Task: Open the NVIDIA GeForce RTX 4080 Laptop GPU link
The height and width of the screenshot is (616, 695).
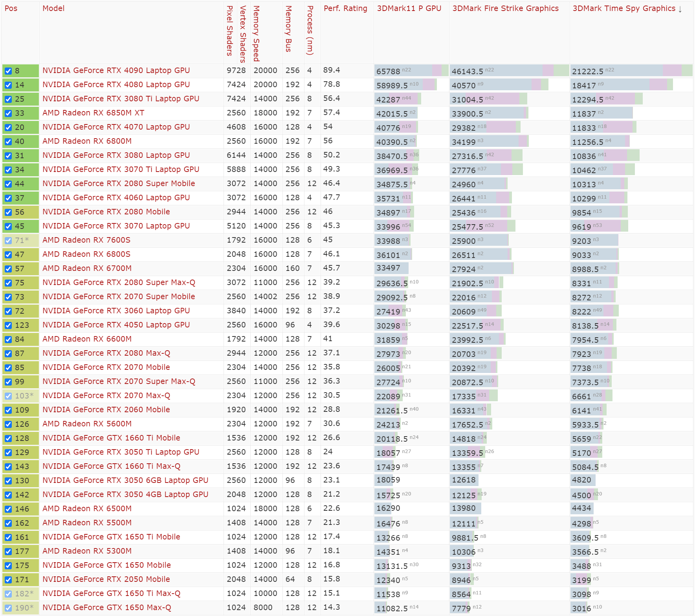Action: click(x=117, y=84)
